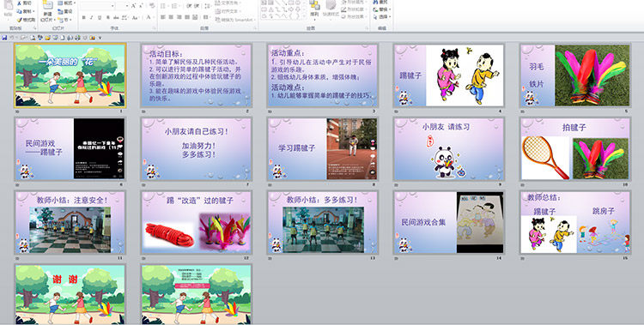Select slide 1 thumbnail titled 一朵美丽的花
The width and height of the screenshot is (644, 325).
(70, 75)
